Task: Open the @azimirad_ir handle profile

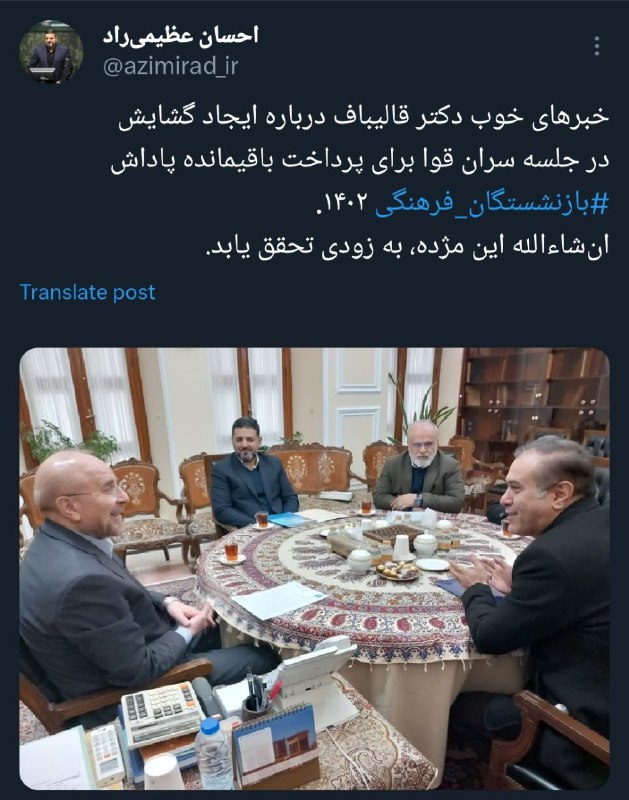Action: 170,67
